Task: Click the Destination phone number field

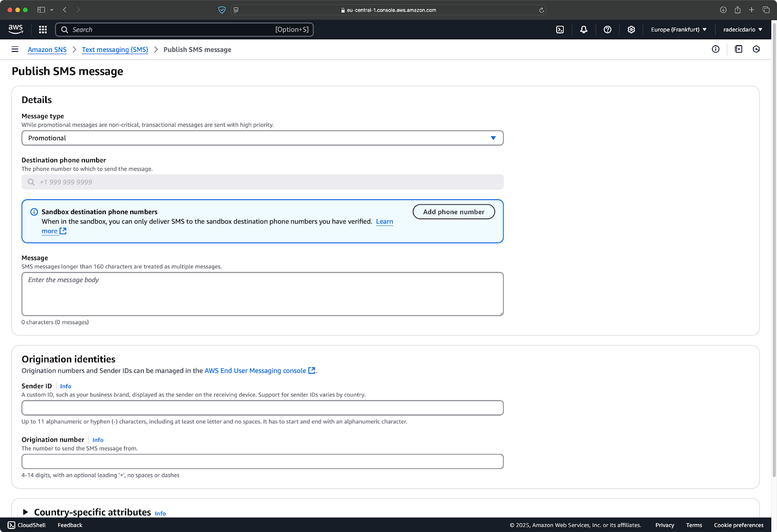Action: [262, 182]
